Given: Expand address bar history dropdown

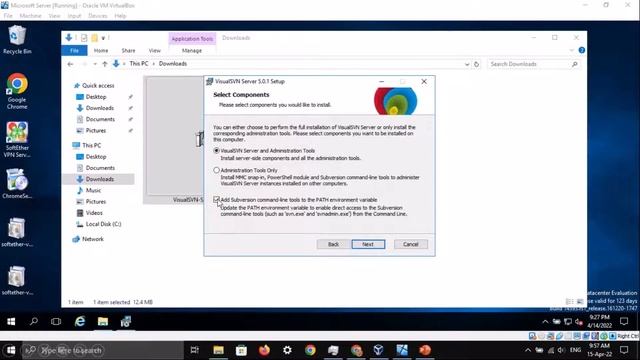Looking at the screenshot, I should click(467, 64).
